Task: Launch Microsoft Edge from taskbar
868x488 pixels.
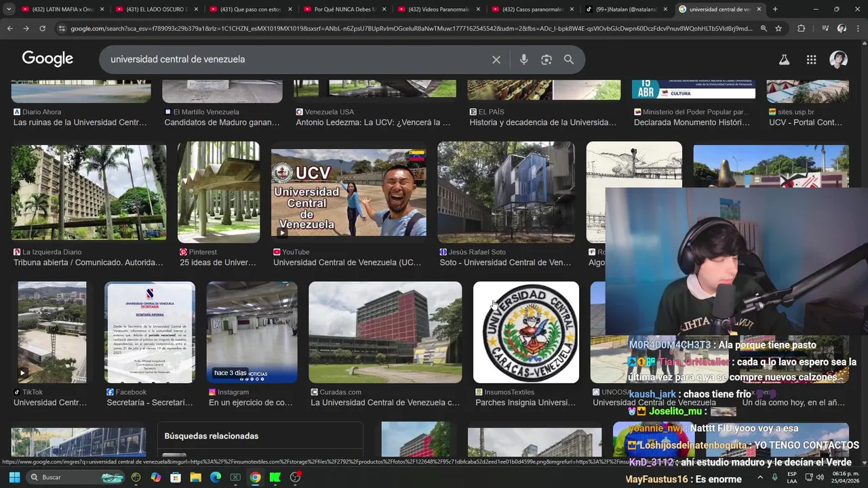Action: tap(216, 477)
